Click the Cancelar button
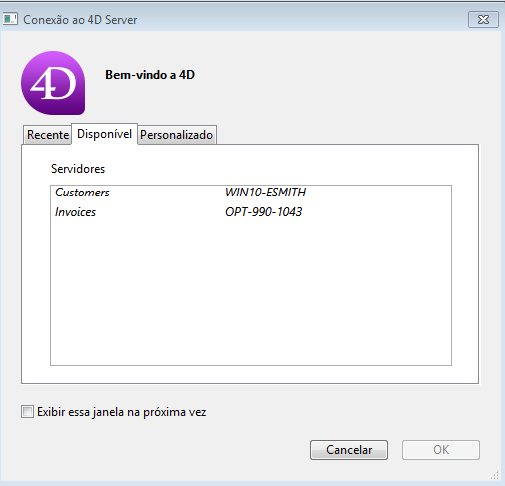505x486 pixels. coord(349,450)
